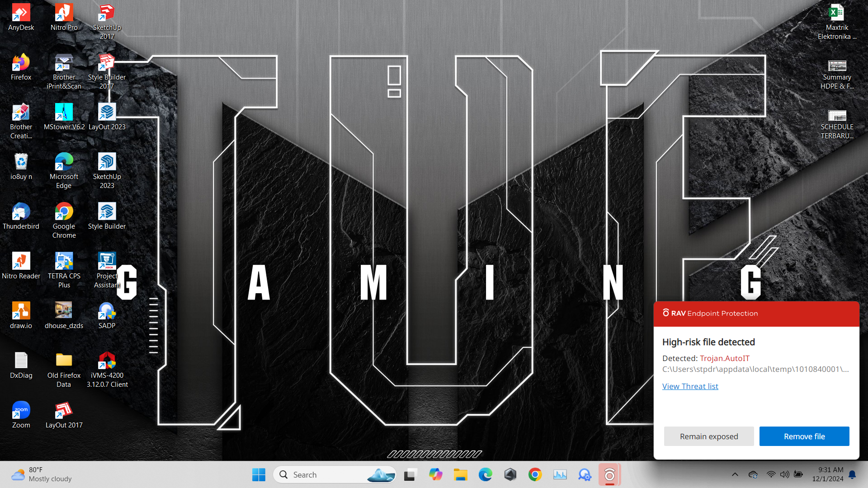Open the SADP desktop shortcut
The width and height of the screenshot is (868, 488).
point(107,315)
